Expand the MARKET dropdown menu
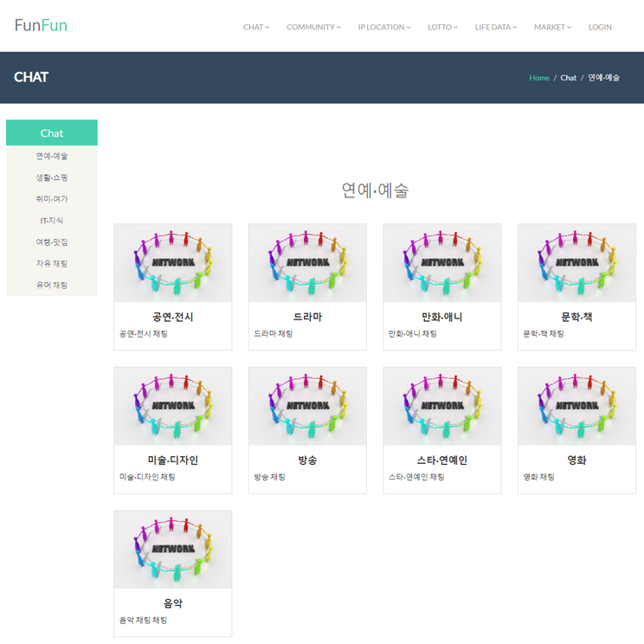This screenshot has height=644, width=644. [x=553, y=27]
